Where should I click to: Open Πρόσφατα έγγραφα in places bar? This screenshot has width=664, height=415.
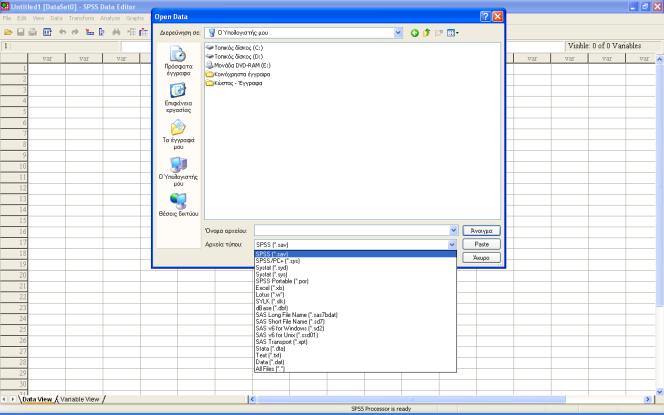(178, 61)
